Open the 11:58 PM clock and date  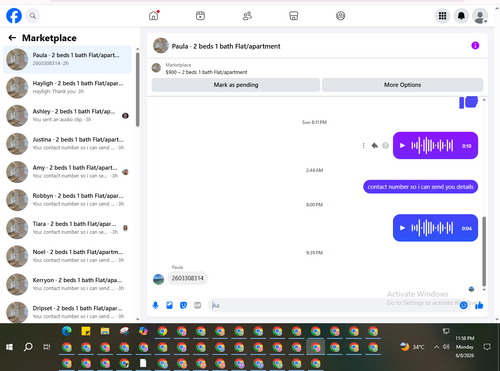[465, 347]
